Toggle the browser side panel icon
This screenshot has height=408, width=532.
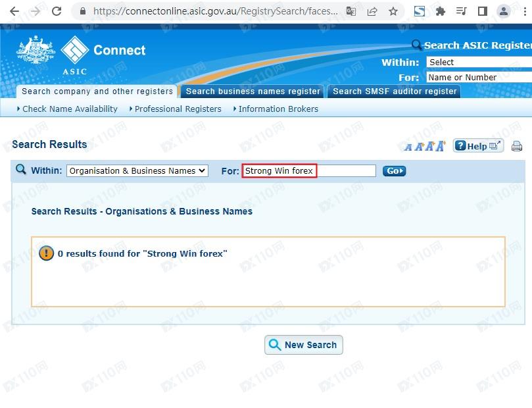pos(482,11)
